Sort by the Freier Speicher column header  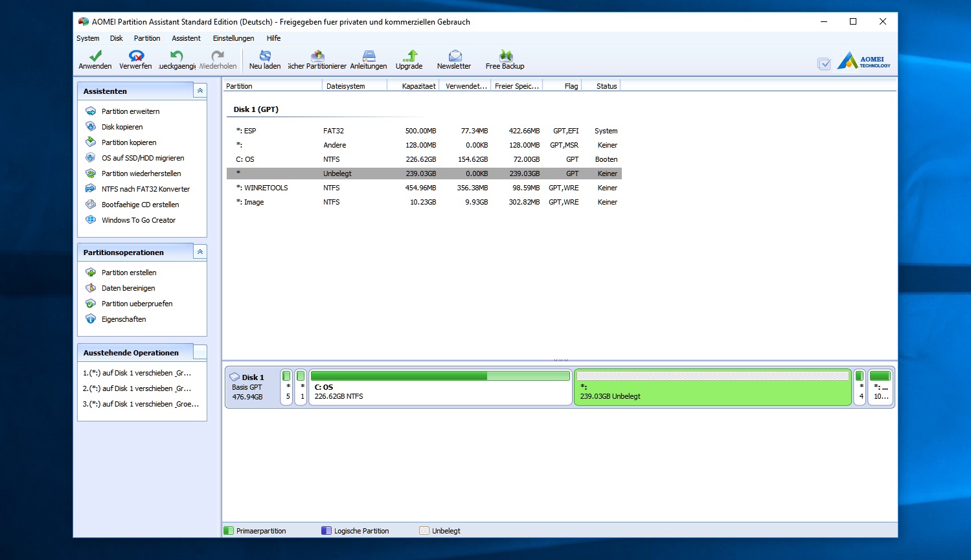(x=516, y=85)
